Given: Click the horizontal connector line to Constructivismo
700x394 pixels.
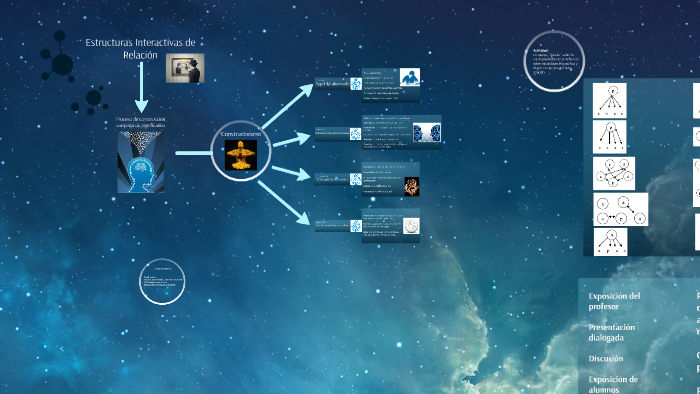Looking at the screenshot, I should [193, 153].
